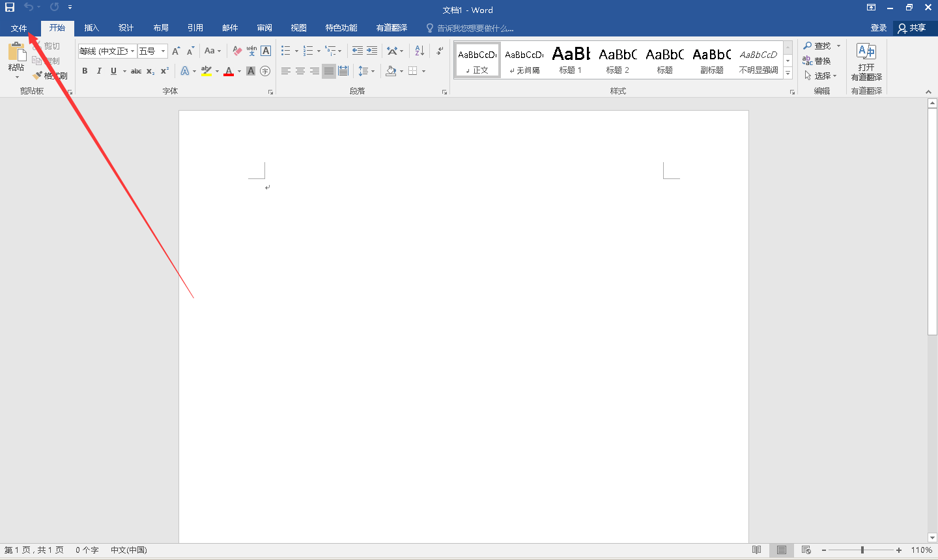Toggle Show paragraph marks
The image size is (938, 560).
point(440,51)
